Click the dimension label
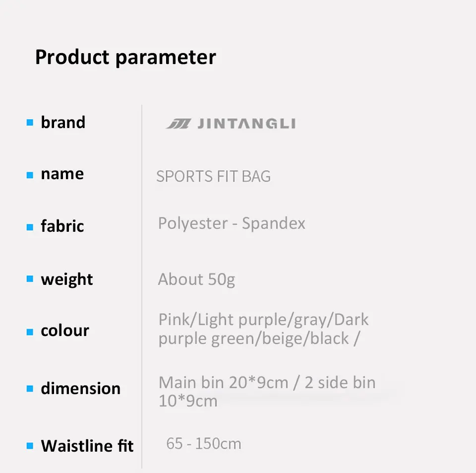 tap(81, 388)
